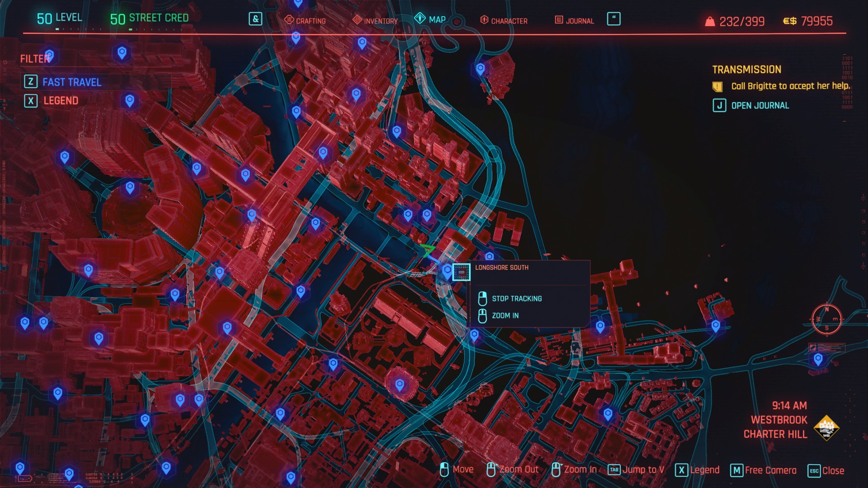
Task: Click the Map diamond icon
Action: [x=420, y=19]
